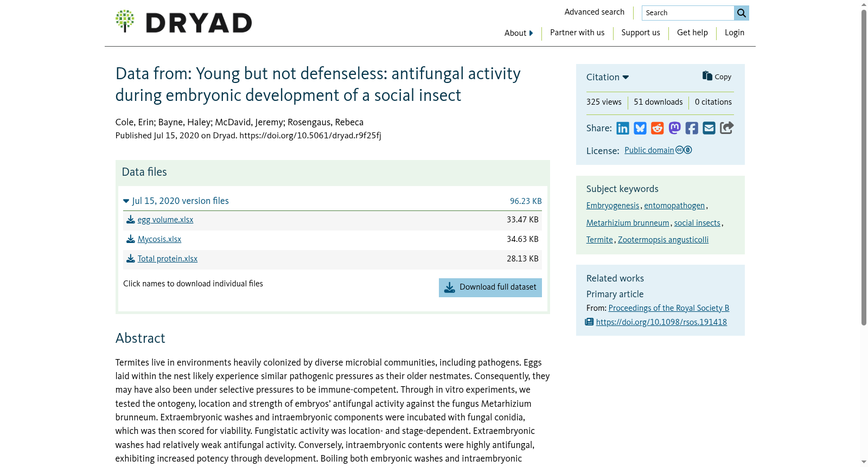Open Partner with us
Image resolution: width=868 pixels, height=467 pixels.
[577, 33]
